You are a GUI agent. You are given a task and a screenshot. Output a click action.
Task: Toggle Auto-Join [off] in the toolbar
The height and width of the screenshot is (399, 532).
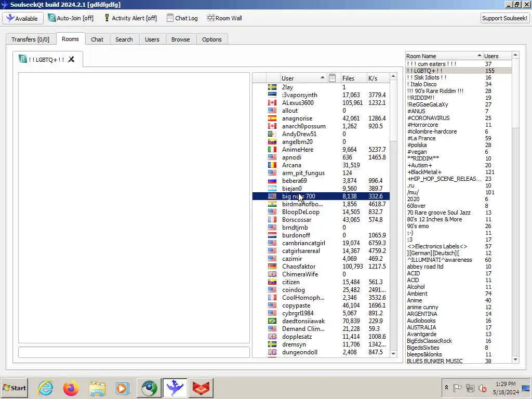coord(71,18)
